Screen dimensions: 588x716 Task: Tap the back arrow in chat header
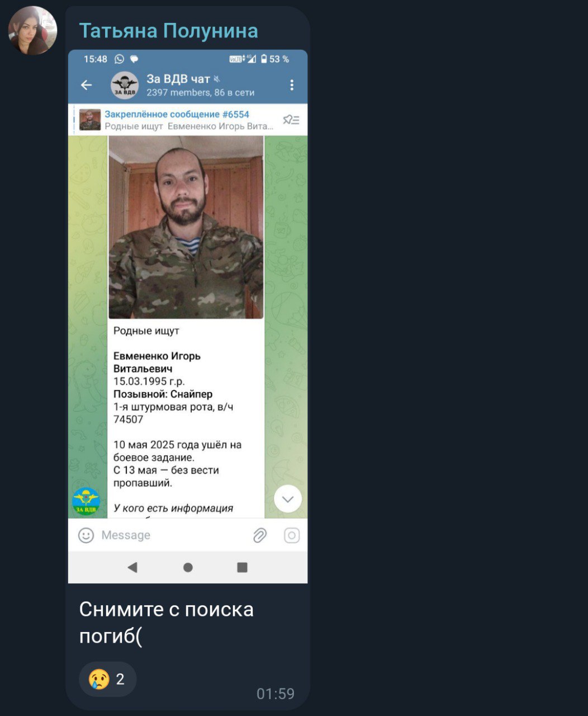[x=86, y=85]
